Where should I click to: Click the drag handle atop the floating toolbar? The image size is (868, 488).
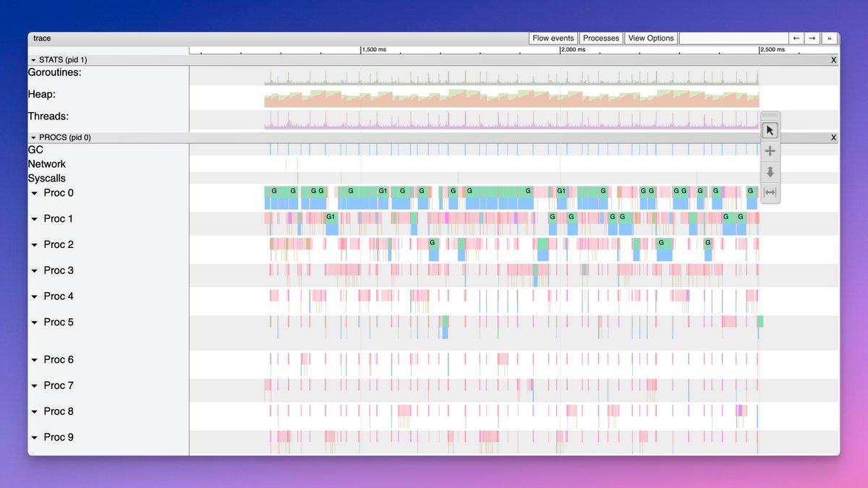pos(770,114)
